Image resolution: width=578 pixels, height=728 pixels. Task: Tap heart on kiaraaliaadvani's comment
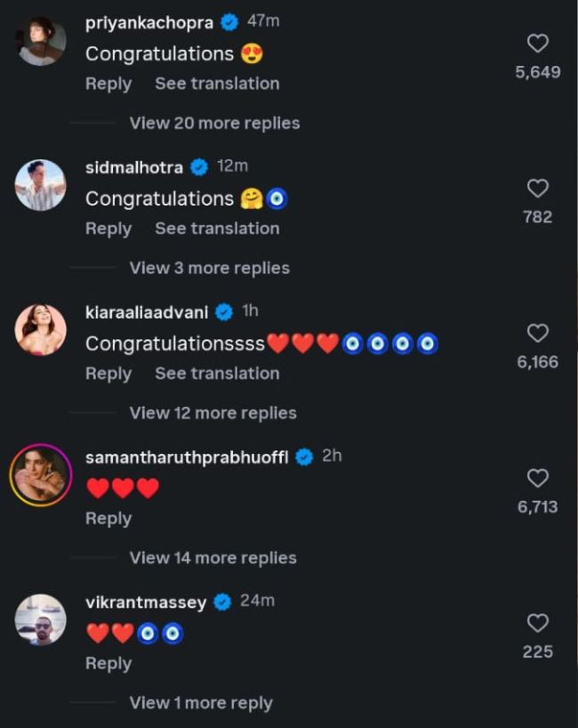point(537,333)
